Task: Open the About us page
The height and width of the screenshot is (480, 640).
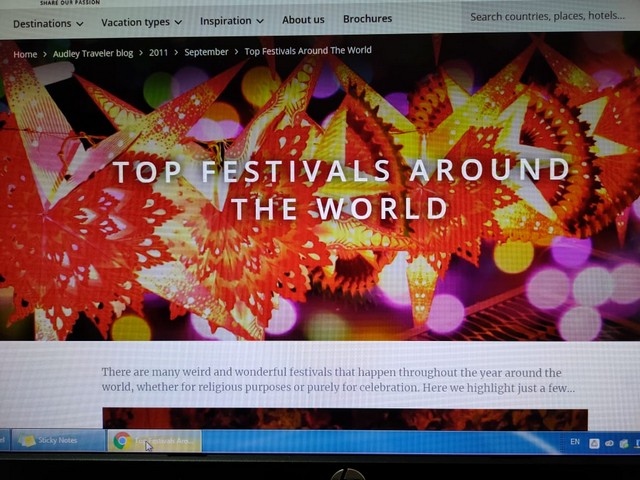Action: tap(303, 19)
